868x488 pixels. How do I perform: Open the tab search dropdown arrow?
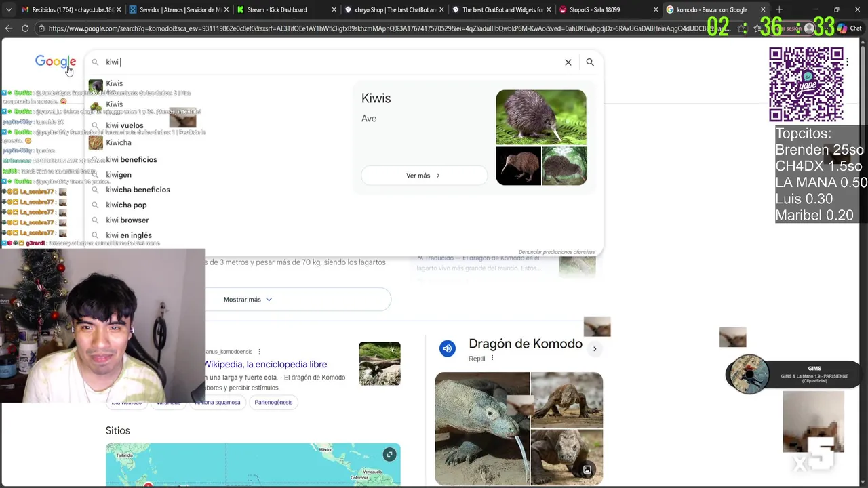(9, 9)
